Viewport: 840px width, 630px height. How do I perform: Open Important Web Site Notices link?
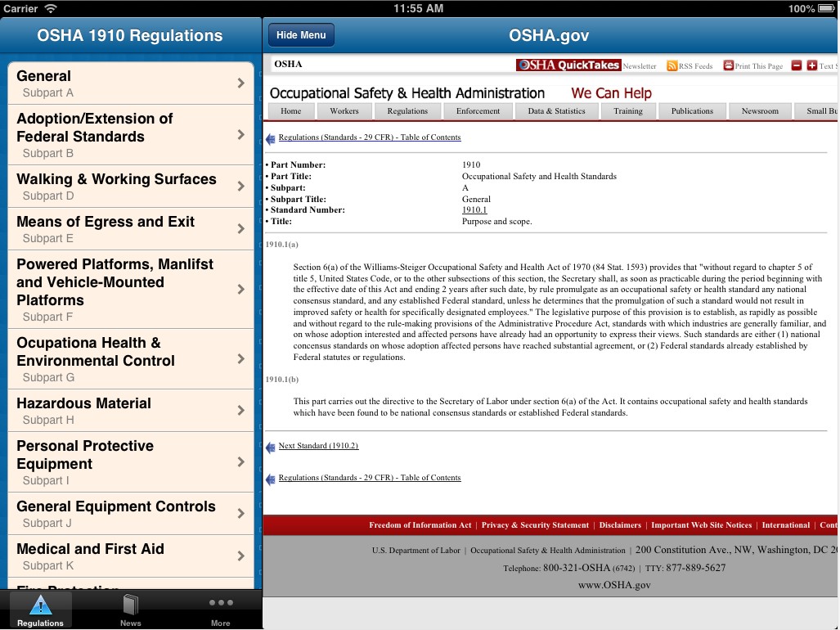point(701,525)
